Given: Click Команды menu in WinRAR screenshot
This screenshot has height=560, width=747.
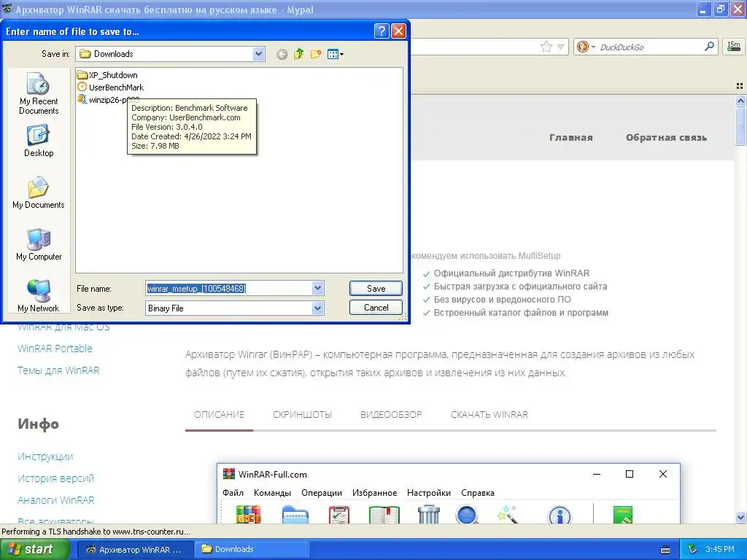Looking at the screenshot, I should point(272,493).
